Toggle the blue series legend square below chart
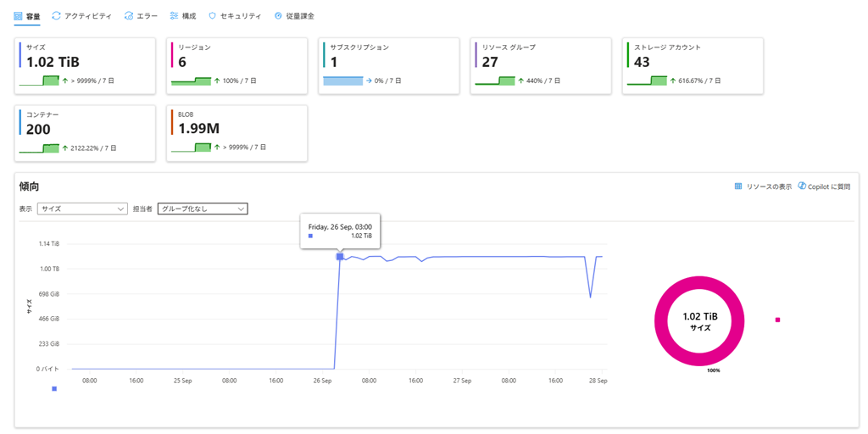This screenshot has height=434, width=868. [x=54, y=389]
